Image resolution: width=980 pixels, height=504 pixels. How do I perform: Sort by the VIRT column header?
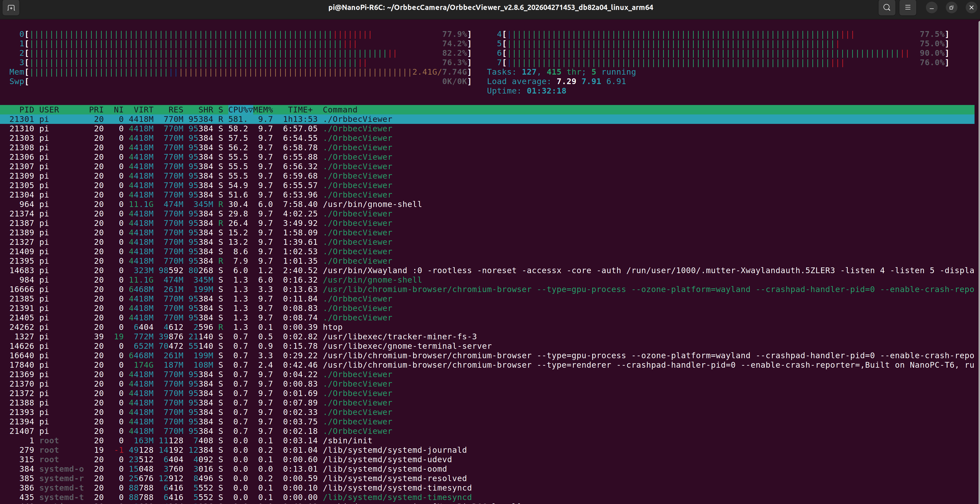pyautogui.click(x=144, y=110)
